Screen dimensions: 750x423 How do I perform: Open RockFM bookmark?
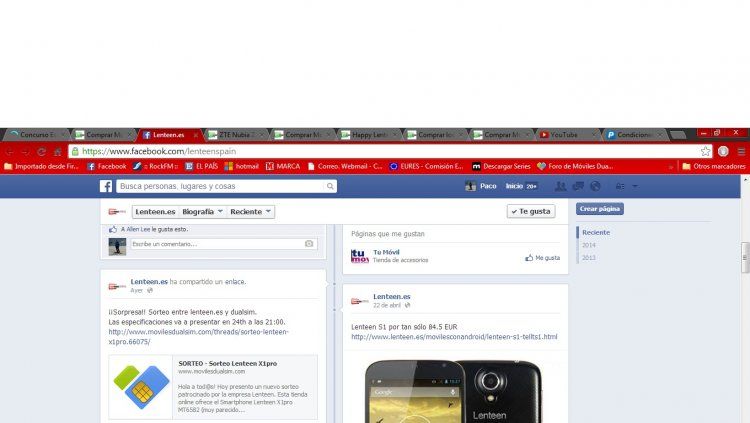pyautogui.click(x=155, y=167)
